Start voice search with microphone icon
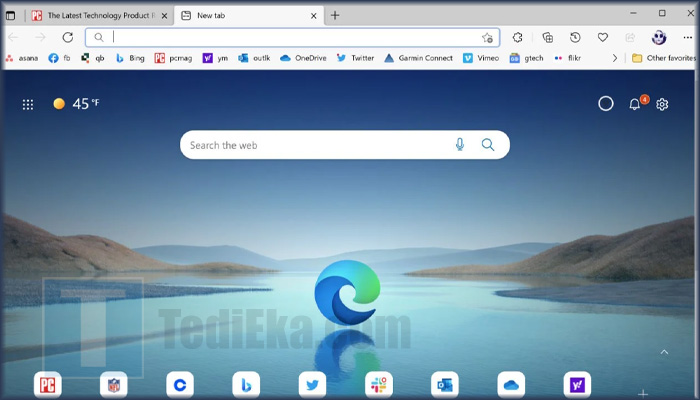 pos(460,145)
